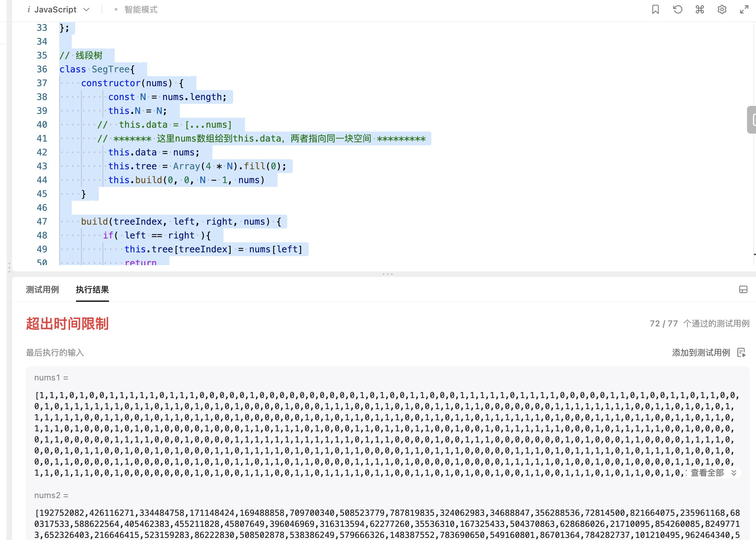Click the class SegTree declaration line
756x540 pixels.
tap(97, 69)
